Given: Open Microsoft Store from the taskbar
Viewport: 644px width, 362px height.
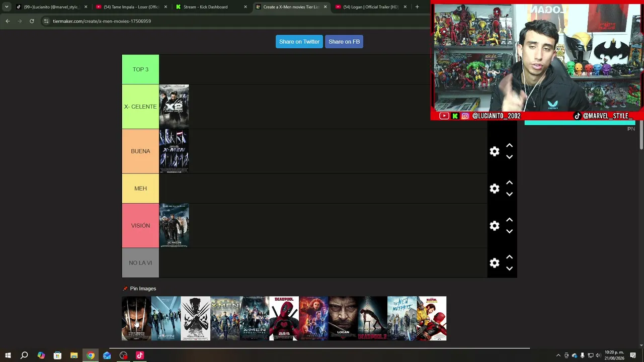Looking at the screenshot, I should click(57, 355).
